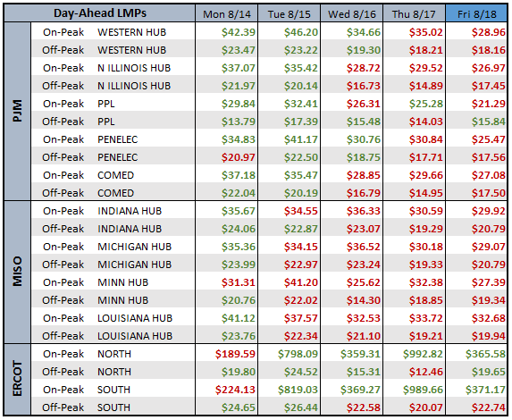
Task: Select the On-Peak MINN HUB label
Action: (x=96, y=282)
